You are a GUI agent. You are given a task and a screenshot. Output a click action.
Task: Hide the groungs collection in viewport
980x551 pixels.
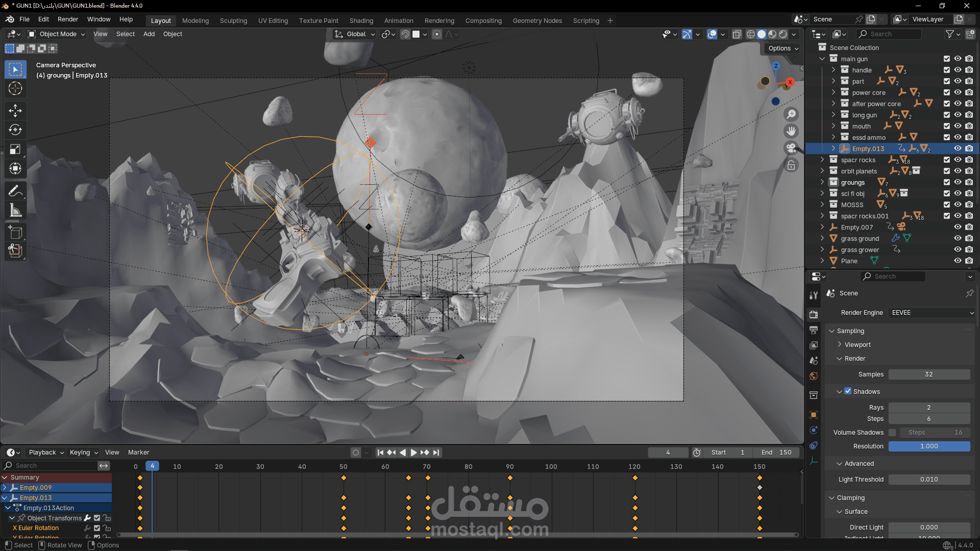(958, 182)
